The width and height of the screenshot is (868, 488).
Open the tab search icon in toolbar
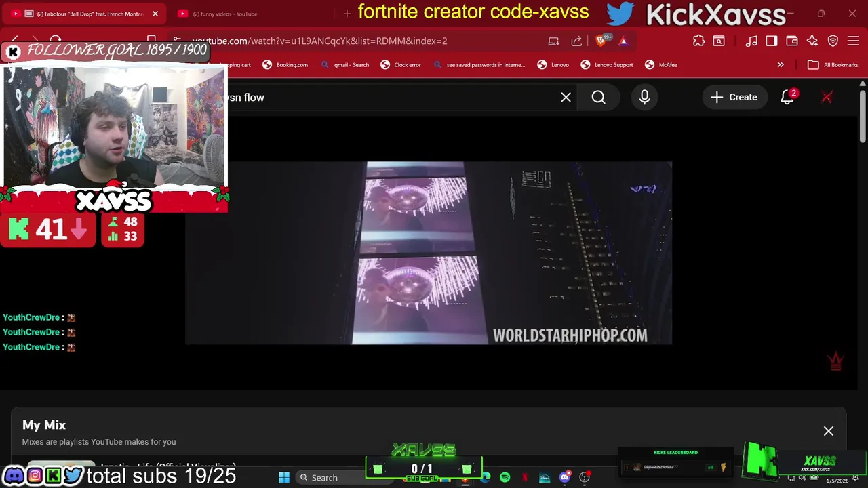tap(719, 41)
